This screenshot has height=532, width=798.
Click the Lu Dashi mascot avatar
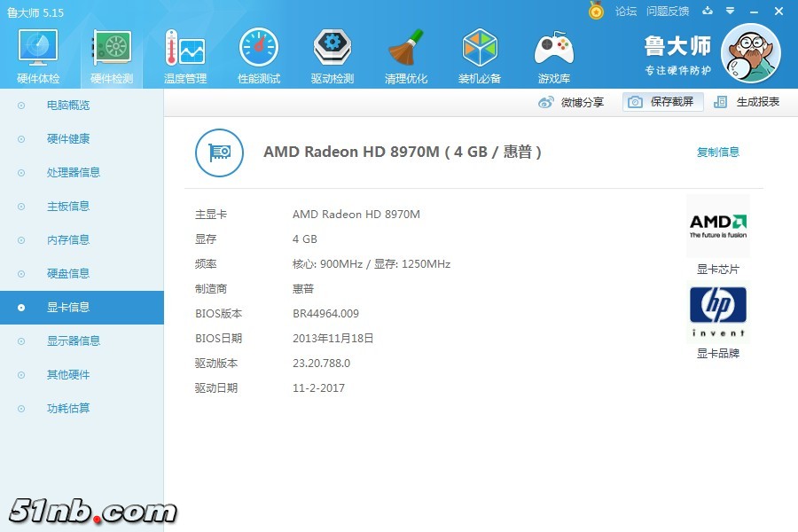tap(750, 53)
